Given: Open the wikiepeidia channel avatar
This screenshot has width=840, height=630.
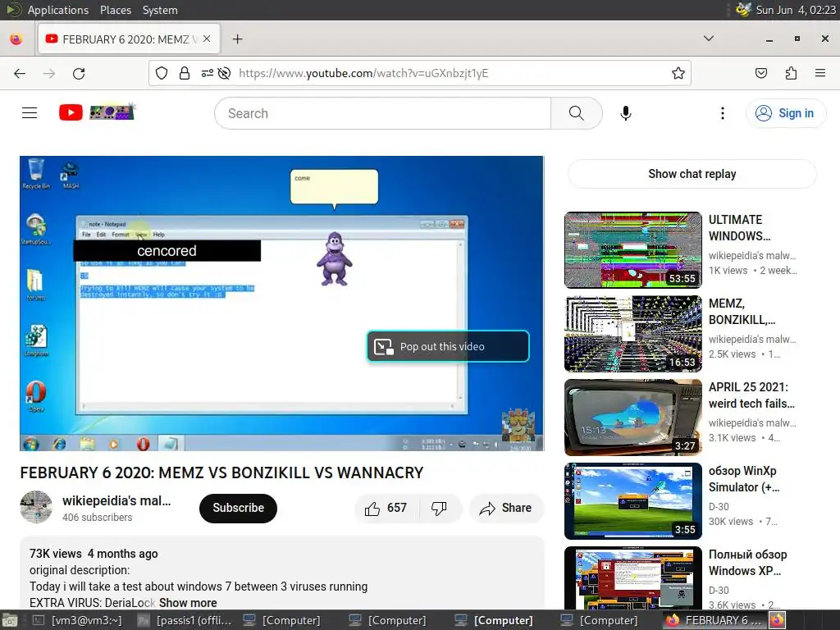Looking at the screenshot, I should point(36,507).
